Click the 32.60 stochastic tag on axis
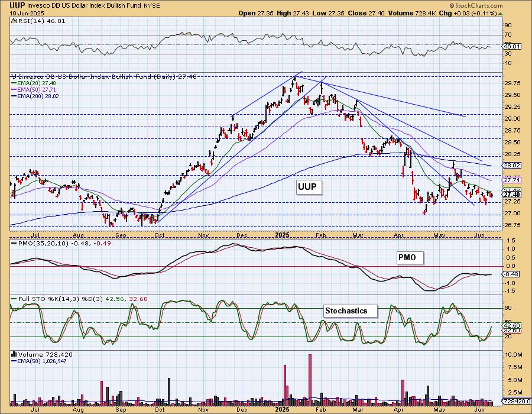Image resolution: width=532 pixels, height=414 pixels. 512,331
